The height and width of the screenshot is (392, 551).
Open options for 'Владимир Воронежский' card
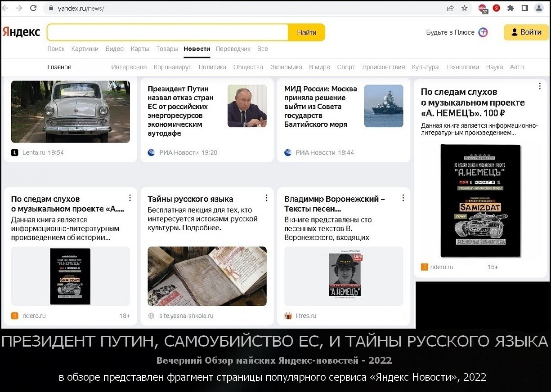pos(403,198)
